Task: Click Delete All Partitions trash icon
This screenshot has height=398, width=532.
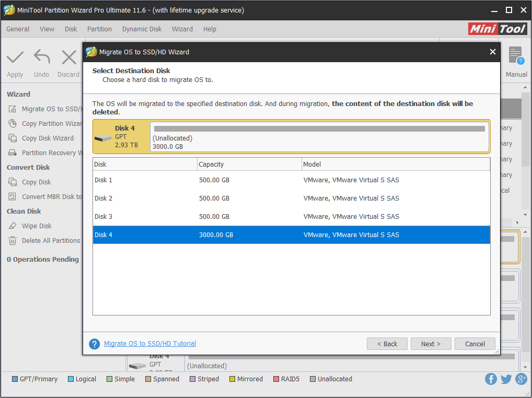Action: tap(13, 240)
